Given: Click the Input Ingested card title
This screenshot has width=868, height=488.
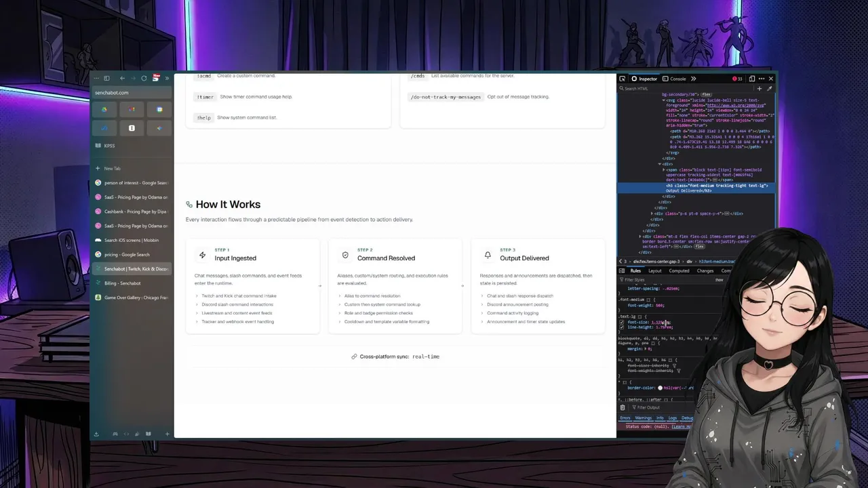Looking at the screenshot, I should 235,258.
